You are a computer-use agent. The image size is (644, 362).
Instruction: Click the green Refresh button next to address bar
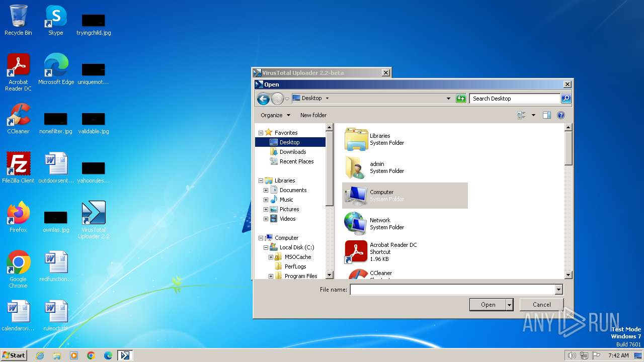click(461, 99)
